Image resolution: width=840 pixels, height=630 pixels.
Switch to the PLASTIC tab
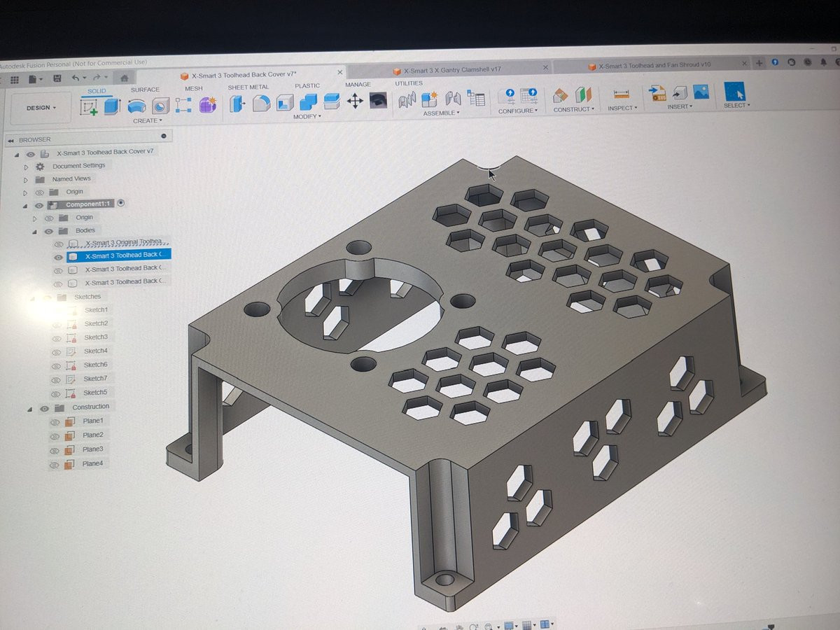point(307,86)
